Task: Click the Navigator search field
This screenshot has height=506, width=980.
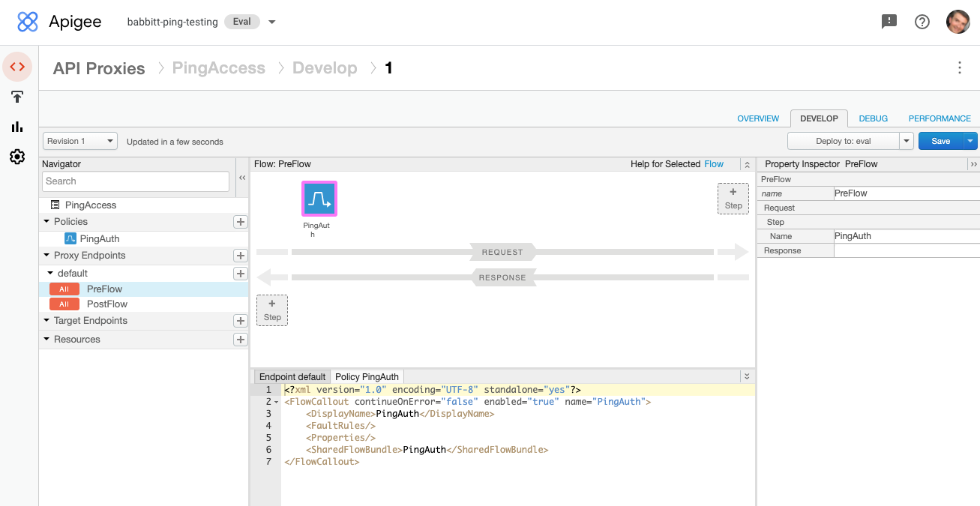Action: click(135, 181)
